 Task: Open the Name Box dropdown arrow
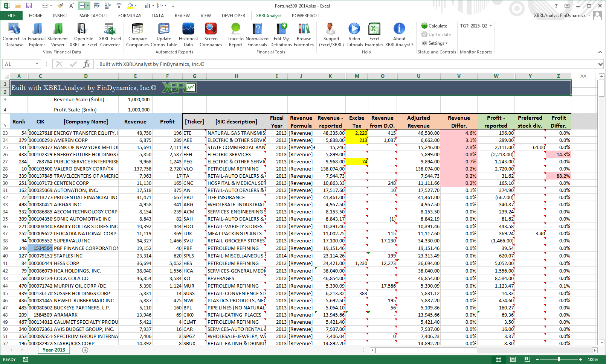point(37,64)
